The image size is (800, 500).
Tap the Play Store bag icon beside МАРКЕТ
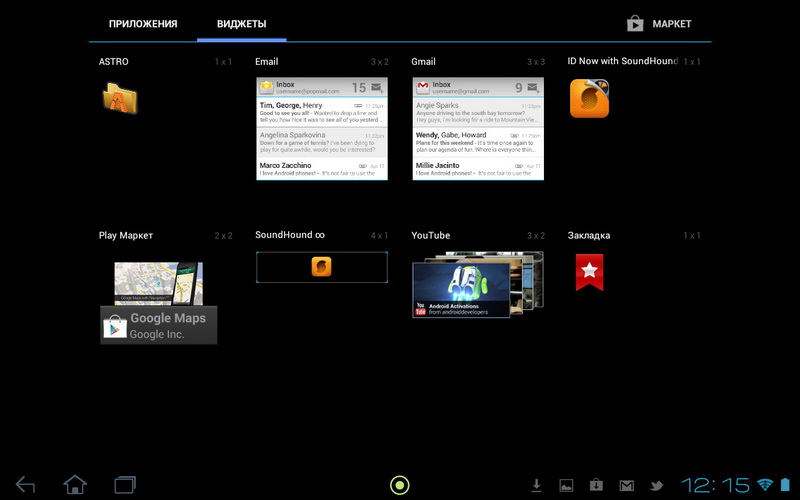coord(635,23)
